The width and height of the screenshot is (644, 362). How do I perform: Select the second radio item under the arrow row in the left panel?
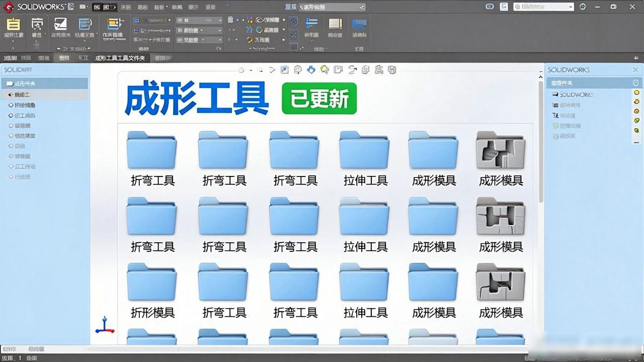pos(22,116)
